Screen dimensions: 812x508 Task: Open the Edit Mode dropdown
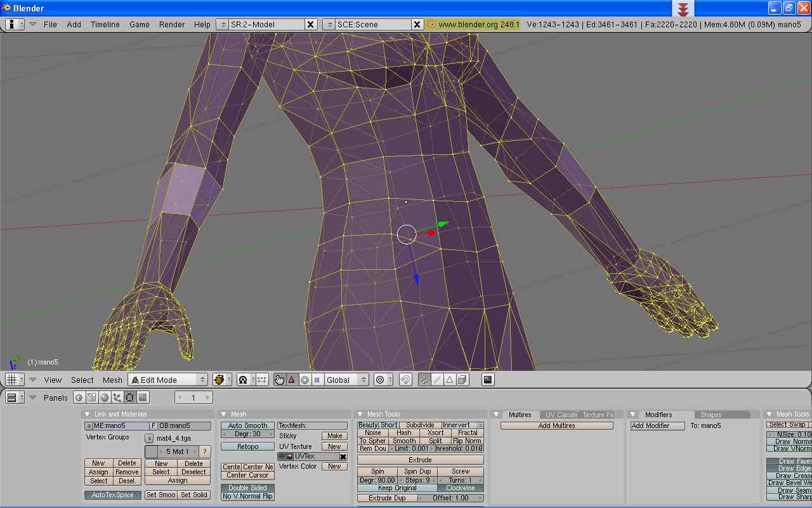(x=168, y=380)
